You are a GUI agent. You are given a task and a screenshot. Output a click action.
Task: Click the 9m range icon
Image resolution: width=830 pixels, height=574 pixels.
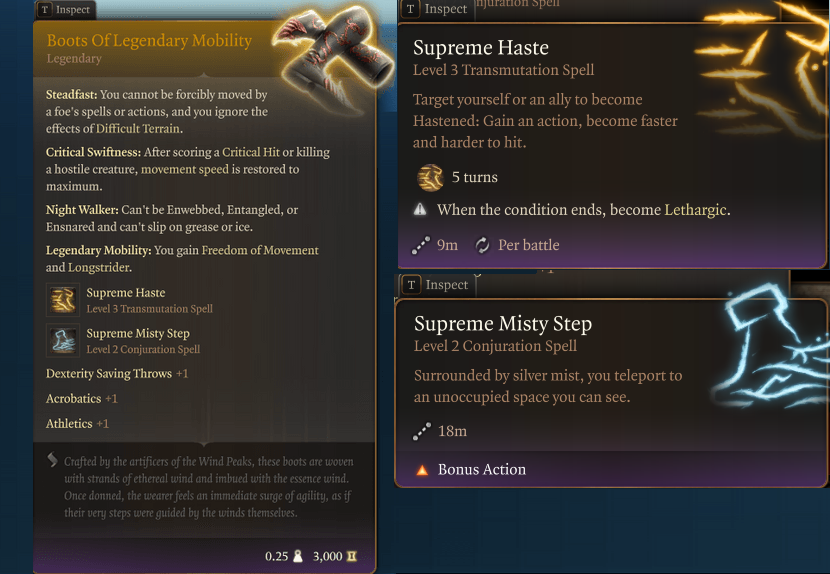pos(421,245)
